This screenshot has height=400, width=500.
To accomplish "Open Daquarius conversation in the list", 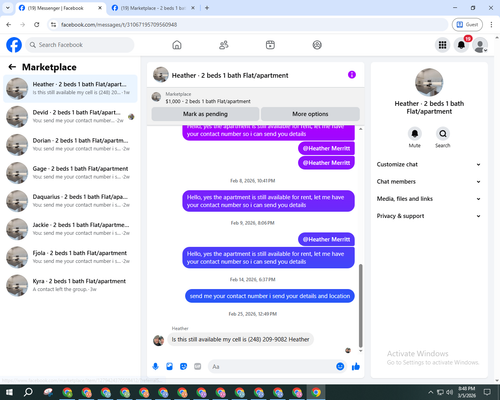I will pos(70,201).
